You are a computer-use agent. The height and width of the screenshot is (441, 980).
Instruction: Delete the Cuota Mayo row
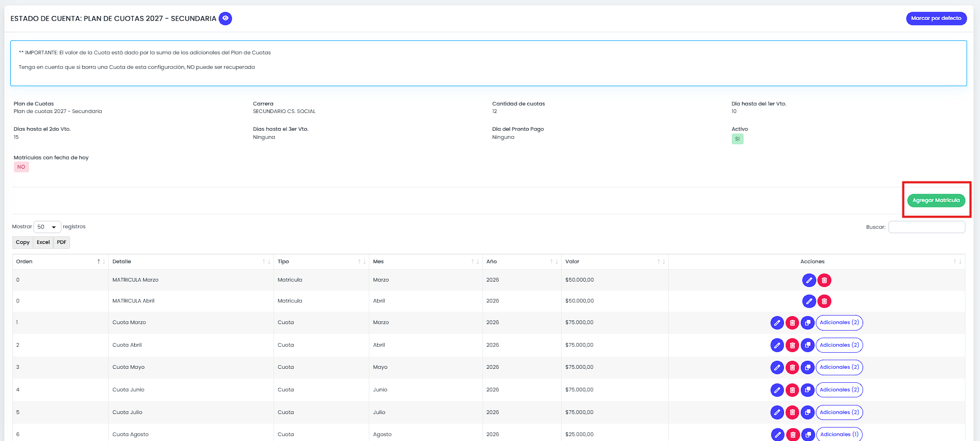coord(792,367)
